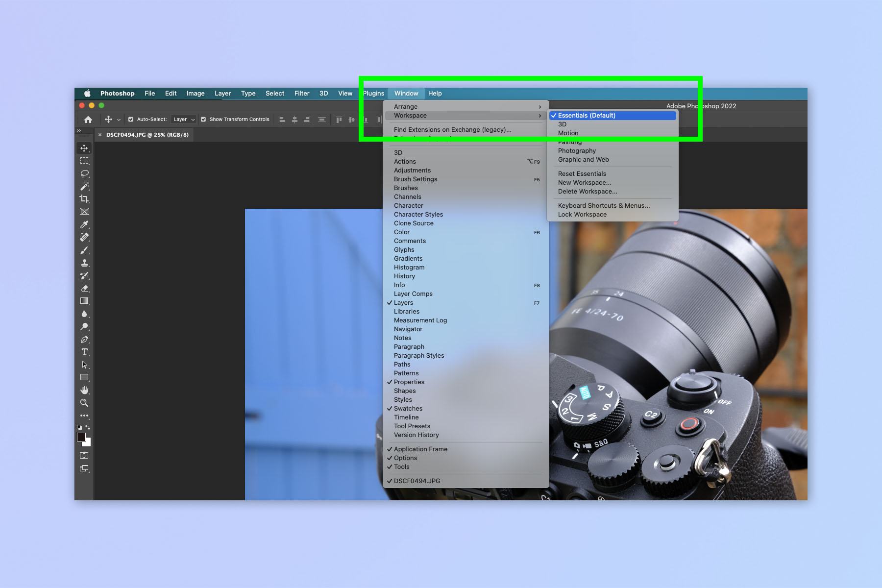Select the Crop tool
The width and height of the screenshot is (882, 588).
click(84, 199)
